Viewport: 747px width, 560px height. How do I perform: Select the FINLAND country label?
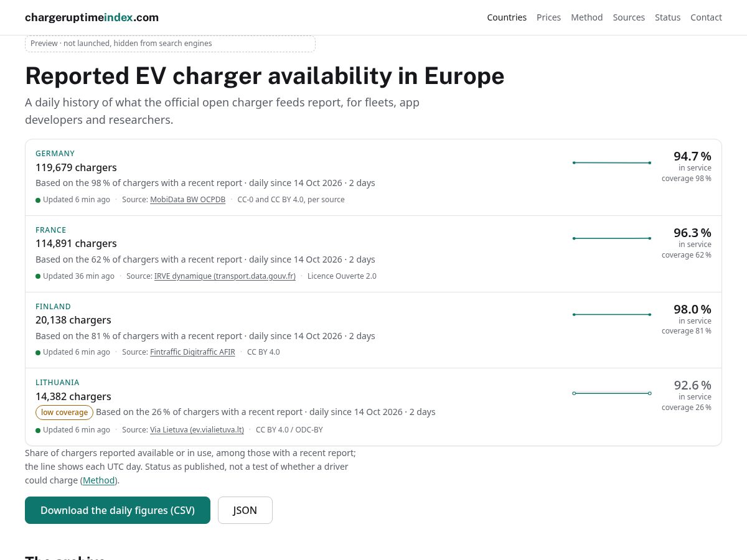[53, 307]
